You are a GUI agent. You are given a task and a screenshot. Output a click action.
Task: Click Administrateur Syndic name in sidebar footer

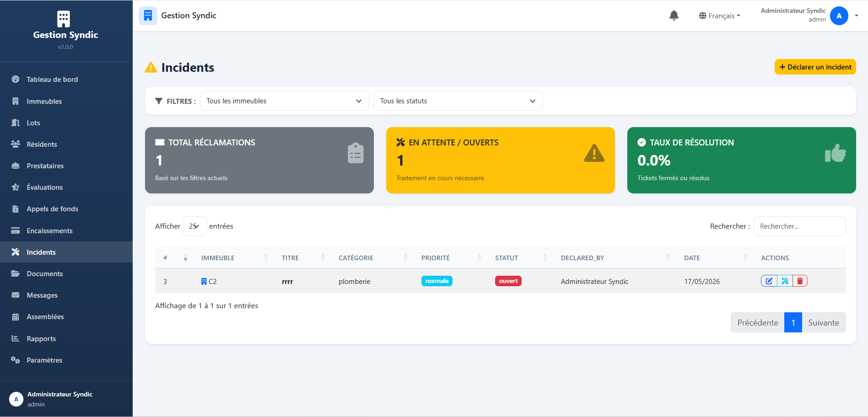click(60, 394)
